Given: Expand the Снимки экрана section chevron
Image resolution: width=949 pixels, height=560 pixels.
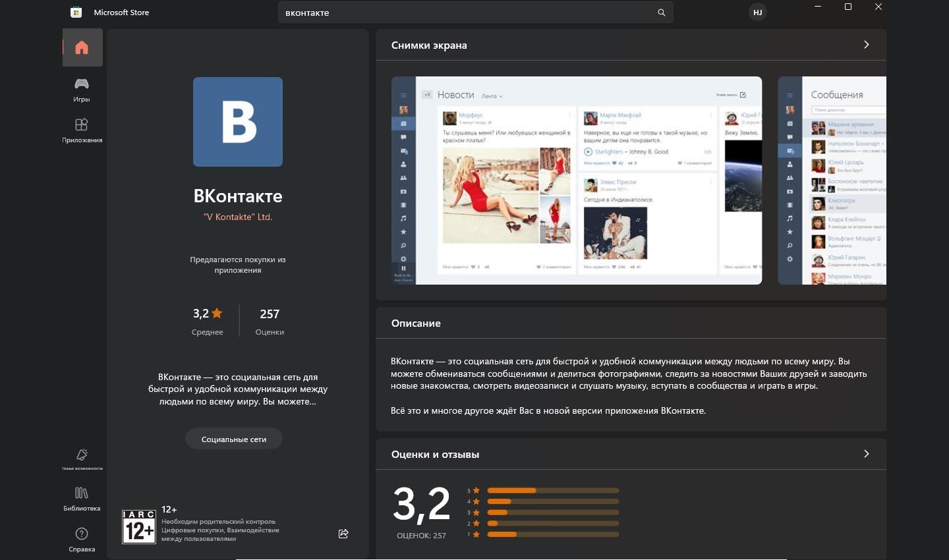Looking at the screenshot, I should pos(866,45).
